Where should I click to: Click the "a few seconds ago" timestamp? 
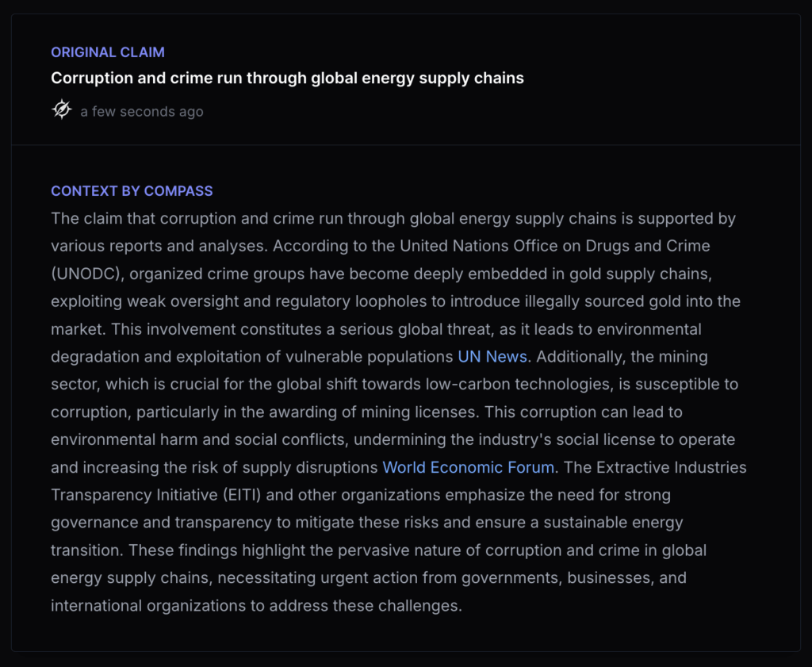pyautogui.click(x=142, y=112)
